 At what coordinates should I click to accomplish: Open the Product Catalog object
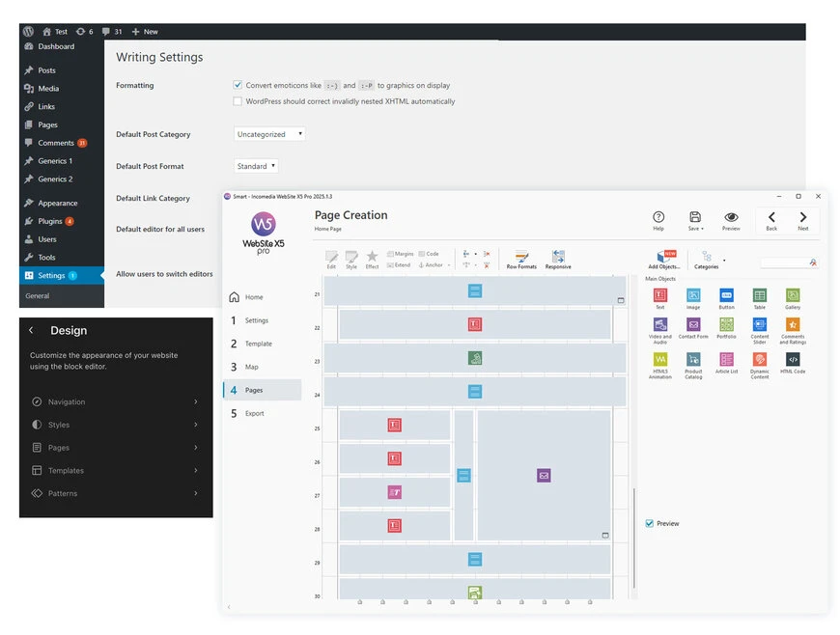[x=693, y=359]
